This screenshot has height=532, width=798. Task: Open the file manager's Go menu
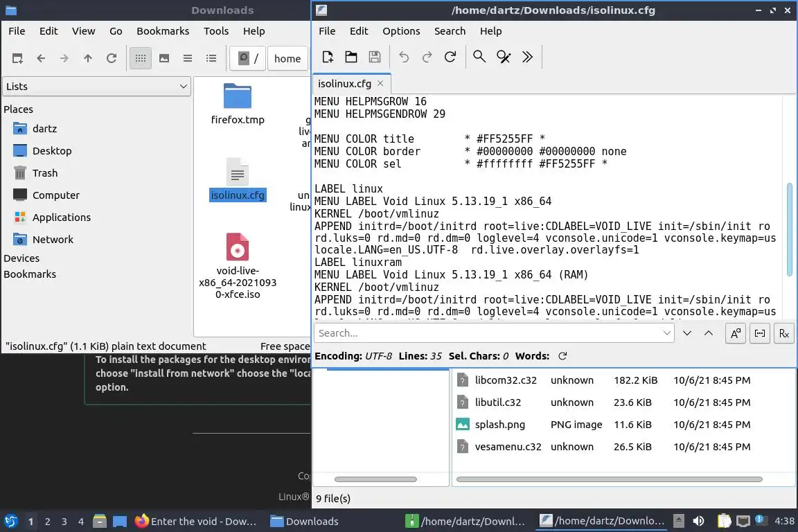[116, 31]
